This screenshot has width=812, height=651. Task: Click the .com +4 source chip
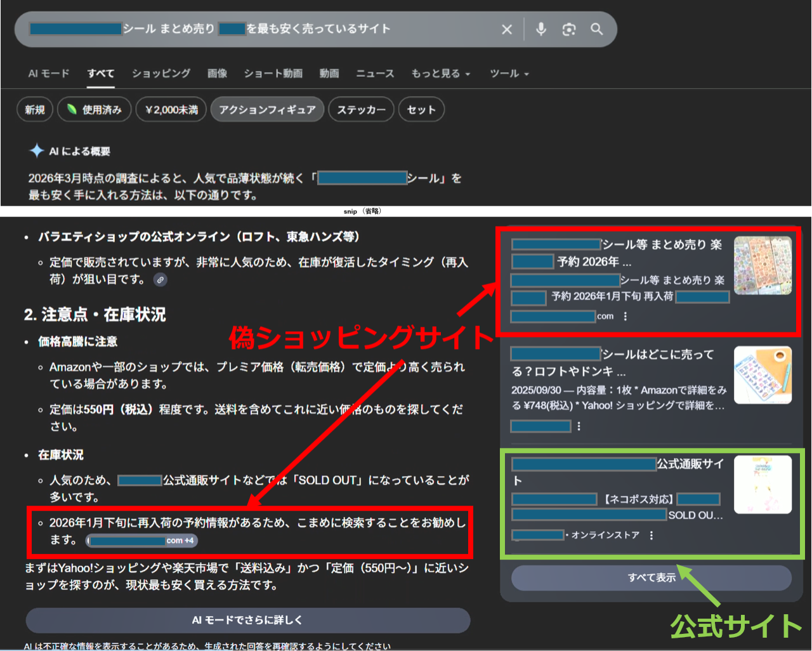[142, 541]
